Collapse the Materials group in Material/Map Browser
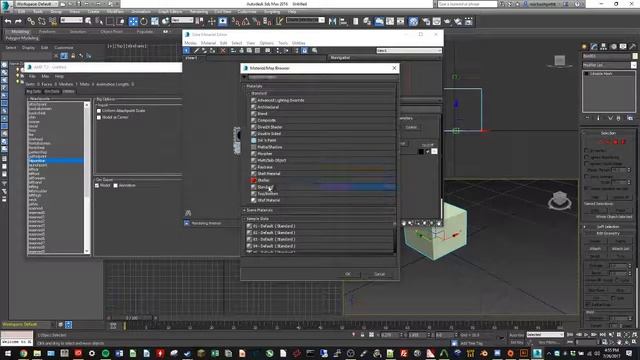This screenshot has height=360, width=640. (244, 87)
